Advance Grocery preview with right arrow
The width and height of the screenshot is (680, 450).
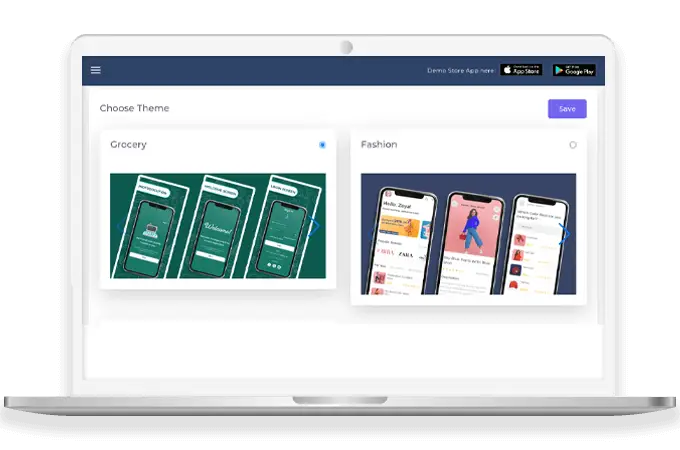314,227
